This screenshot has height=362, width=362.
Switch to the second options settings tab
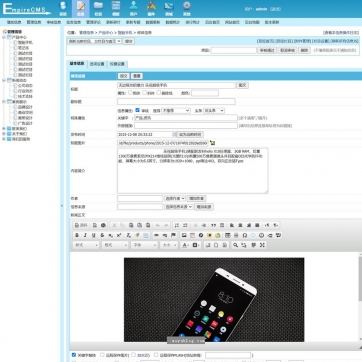pyautogui.click(x=97, y=64)
